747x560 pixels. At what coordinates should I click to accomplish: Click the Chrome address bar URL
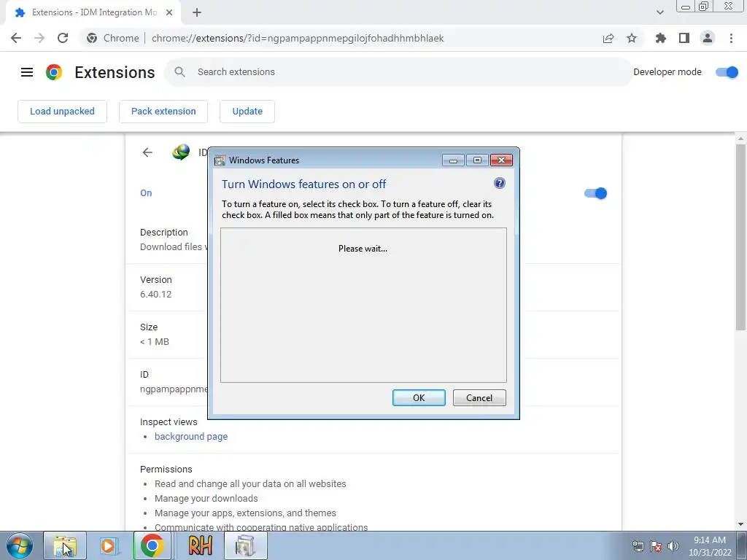click(298, 38)
